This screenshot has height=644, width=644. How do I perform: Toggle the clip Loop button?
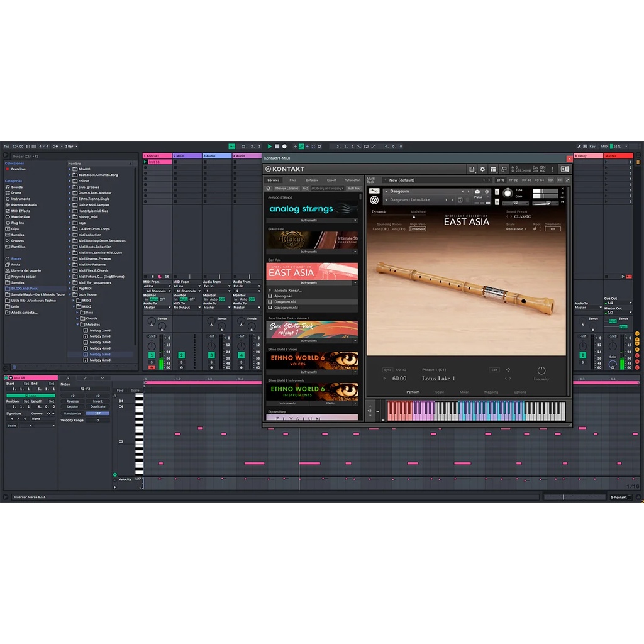(x=31, y=396)
